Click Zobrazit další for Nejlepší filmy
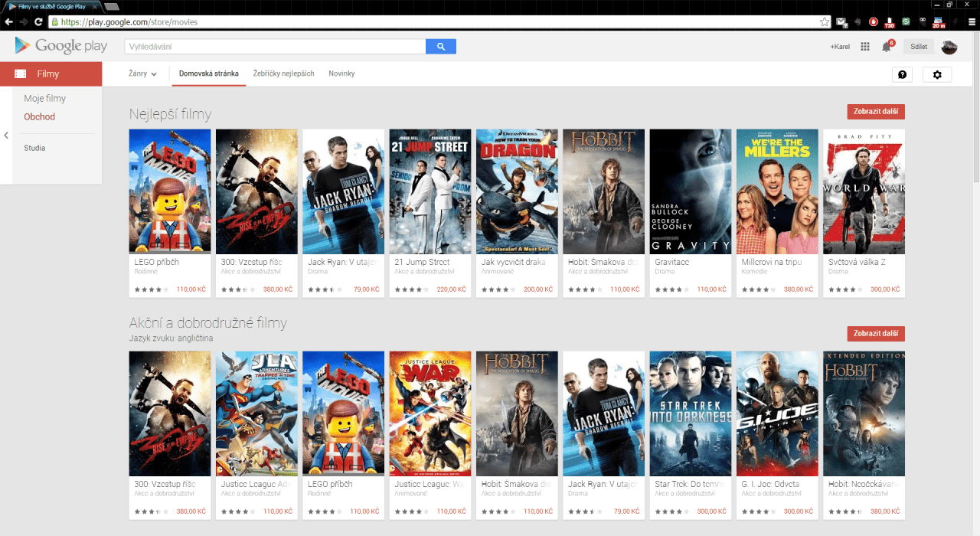The height and width of the screenshot is (536, 980). pyautogui.click(x=876, y=112)
